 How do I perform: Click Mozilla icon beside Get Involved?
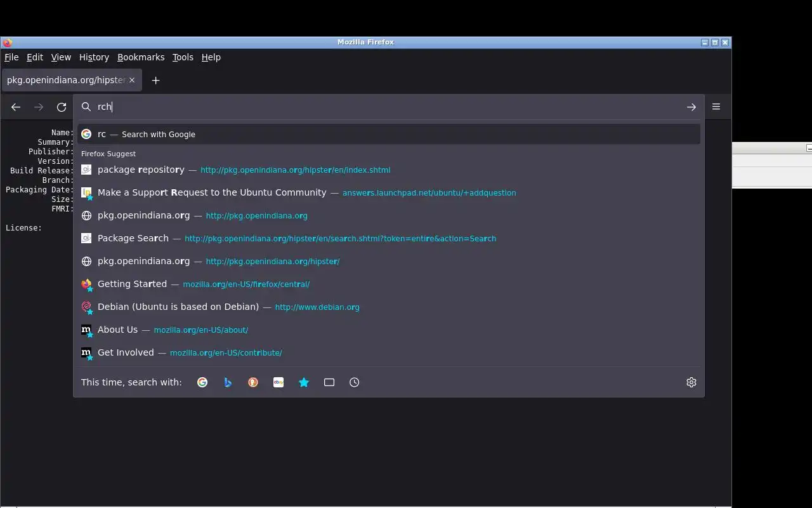pos(87,353)
